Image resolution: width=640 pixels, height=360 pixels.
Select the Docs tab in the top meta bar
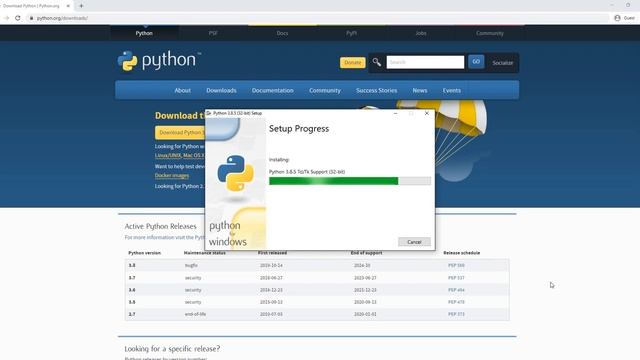coord(282,33)
